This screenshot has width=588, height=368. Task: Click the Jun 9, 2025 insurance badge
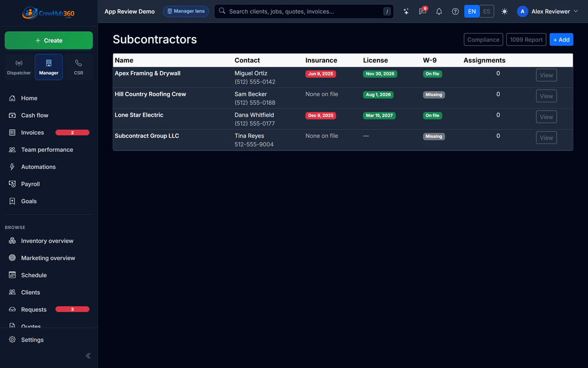pyautogui.click(x=320, y=74)
